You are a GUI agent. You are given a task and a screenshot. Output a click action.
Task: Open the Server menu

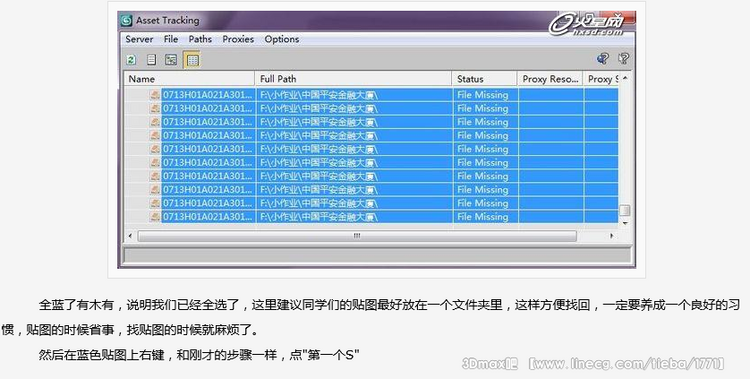click(139, 39)
